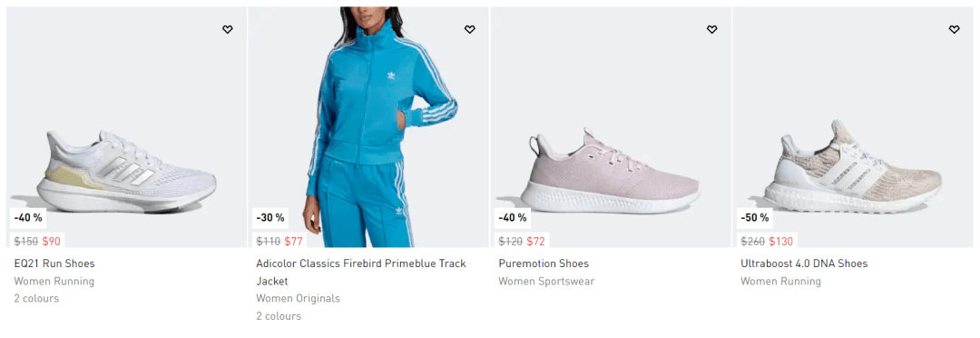This screenshot has height=338, width=980.
Task: Click 2 colours under EQ21 Run Shoes
Action: 36,299
